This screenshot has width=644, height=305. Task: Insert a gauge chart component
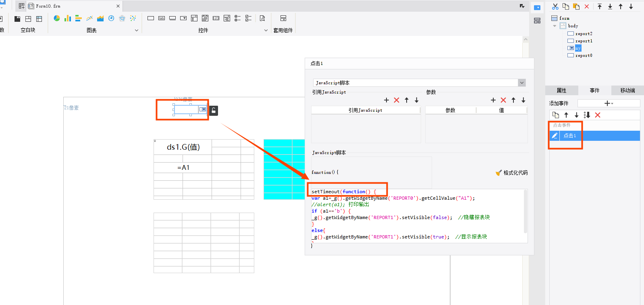[x=111, y=19]
